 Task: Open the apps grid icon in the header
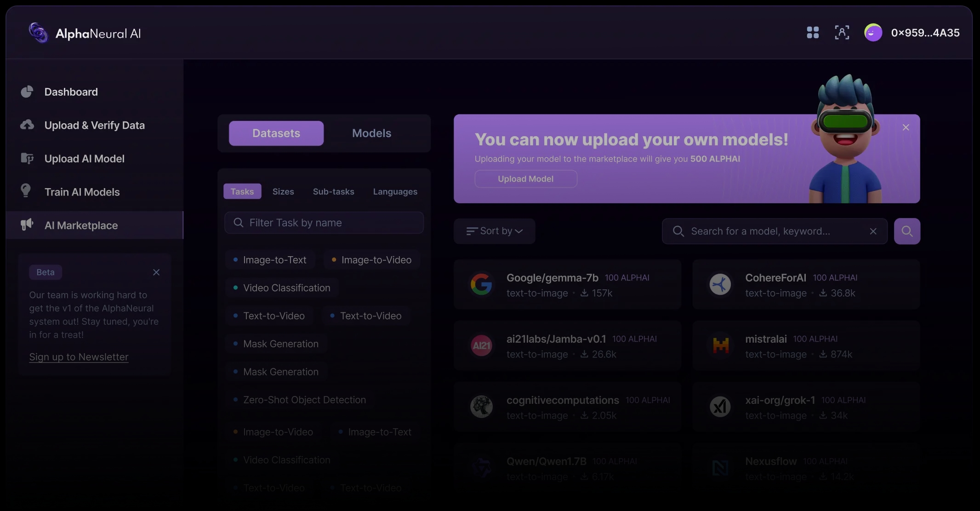[812, 33]
